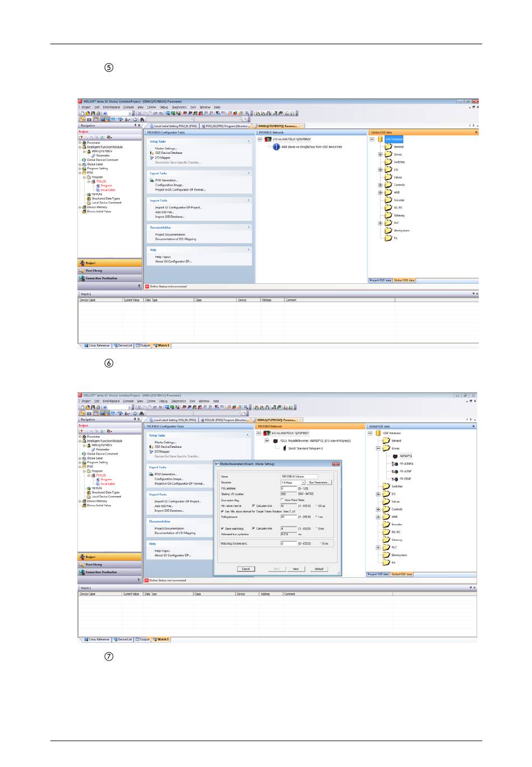Click FDL address field in wizard
The image size is (532, 767).
tap(288, 488)
